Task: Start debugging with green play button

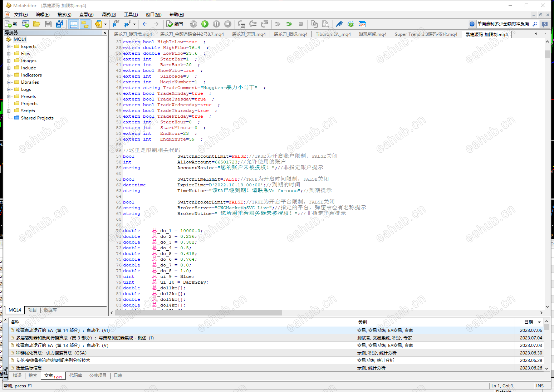Action: [x=205, y=24]
